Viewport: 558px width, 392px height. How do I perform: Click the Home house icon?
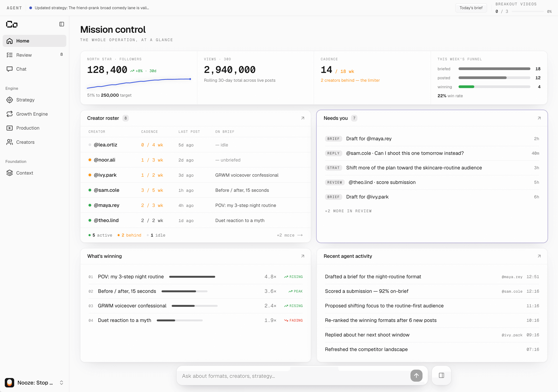(x=9, y=41)
